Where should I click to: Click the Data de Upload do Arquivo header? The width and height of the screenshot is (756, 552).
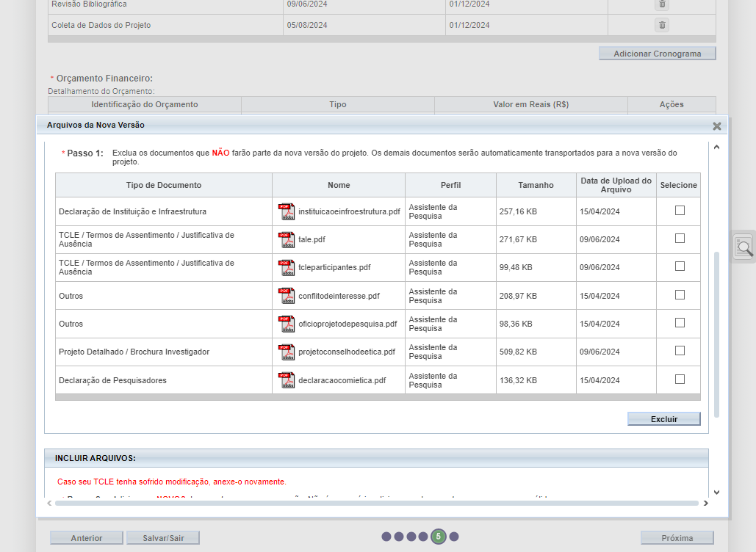(616, 185)
